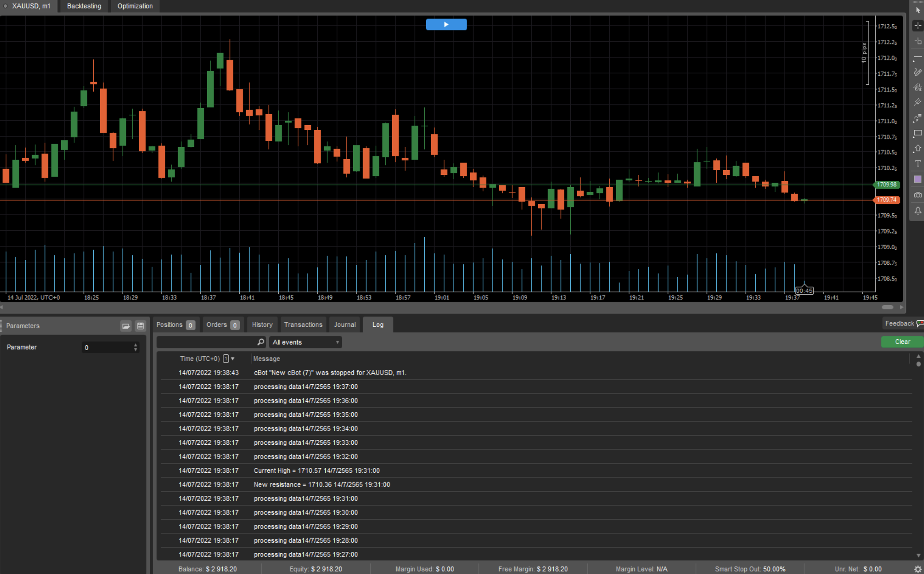Open the Fibonacci tools group

point(918,118)
